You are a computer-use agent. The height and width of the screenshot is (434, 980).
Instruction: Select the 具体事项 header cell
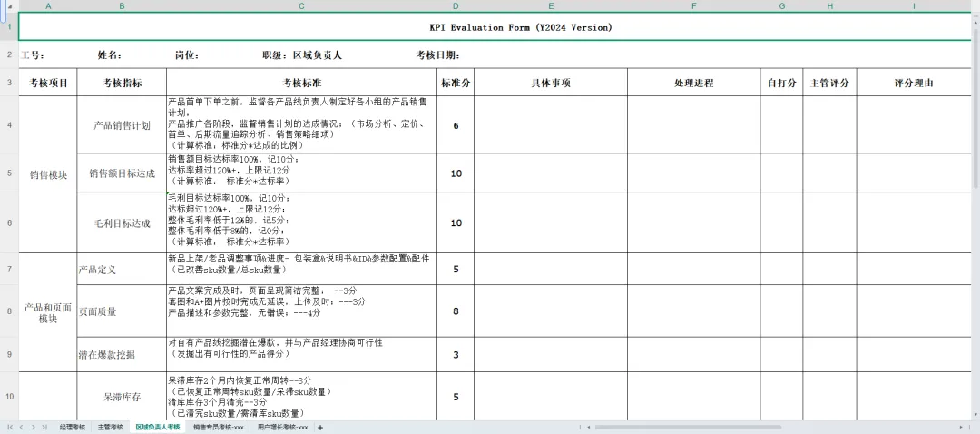551,83
